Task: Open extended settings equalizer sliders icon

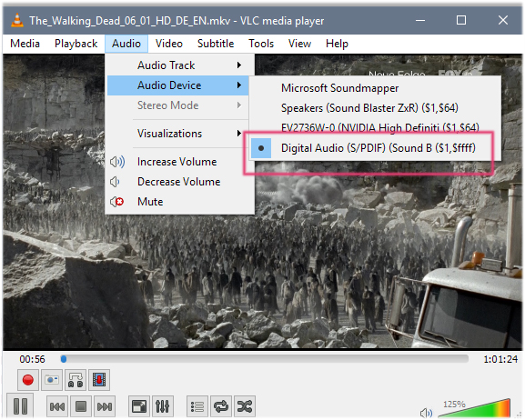Action: coord(163,406)
